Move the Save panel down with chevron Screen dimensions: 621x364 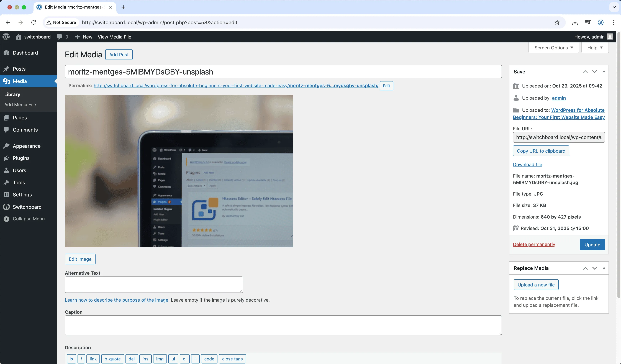pyautogui.click(x=594, y=71)
